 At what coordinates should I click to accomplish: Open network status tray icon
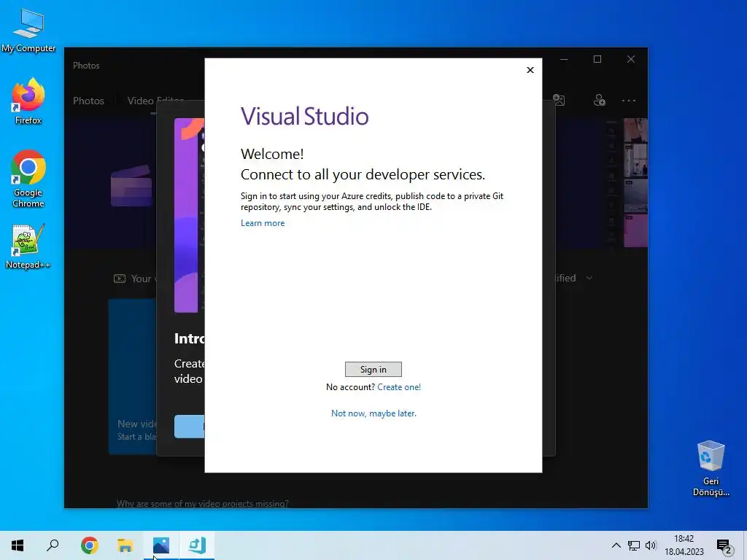pyautogui.click(x=634, y=545)
